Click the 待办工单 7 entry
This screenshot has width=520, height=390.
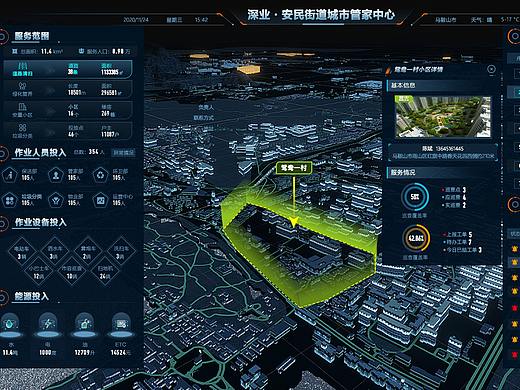(457, 242)
